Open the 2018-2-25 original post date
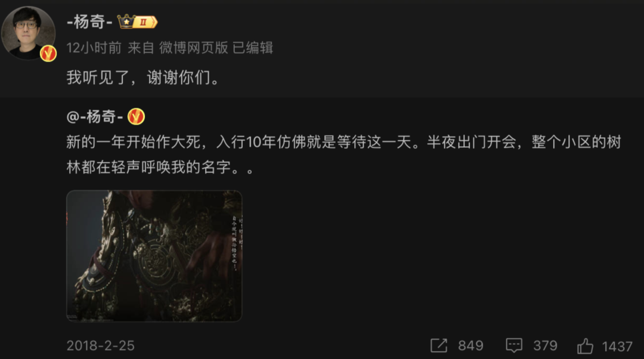Image resolution: width=644 pixels, height=359 pixels. pos(101,346)
